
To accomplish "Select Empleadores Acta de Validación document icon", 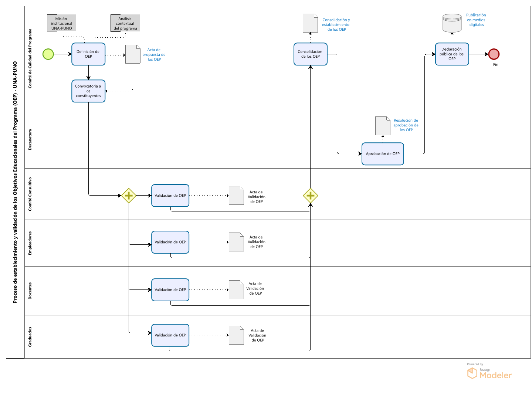I will pos(236,242).
